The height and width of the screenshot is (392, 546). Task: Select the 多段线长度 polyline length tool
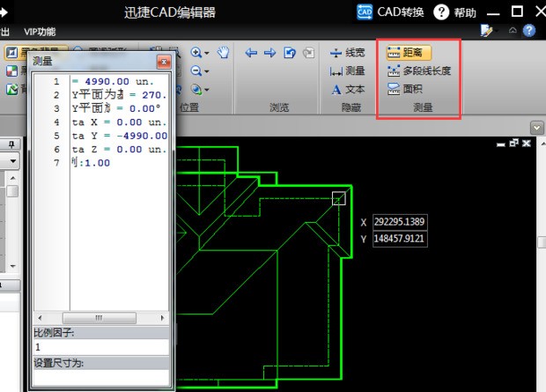[419, 71]
